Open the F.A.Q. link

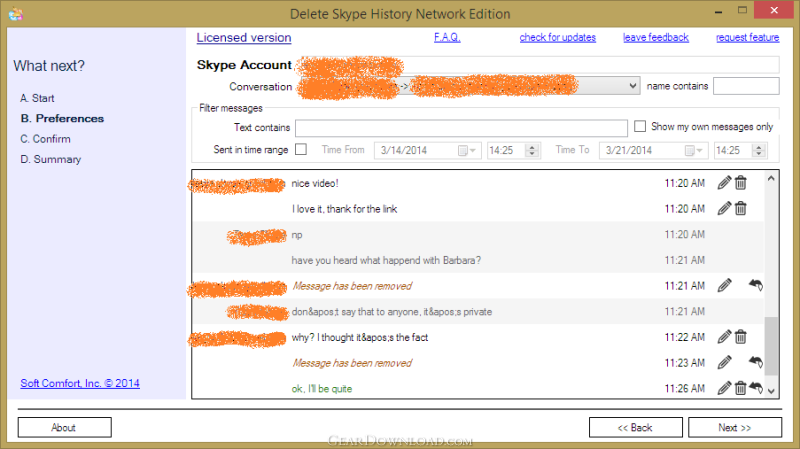(447, 37)
